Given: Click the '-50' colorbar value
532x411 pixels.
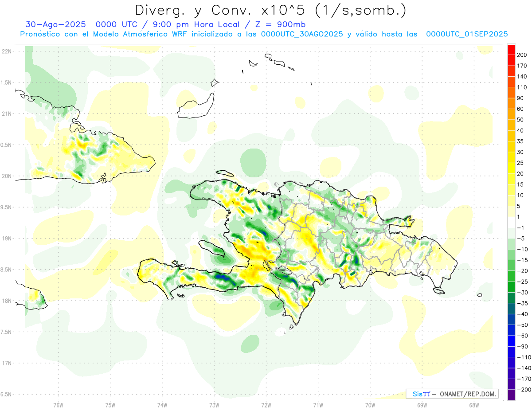Looking at the screenshot, I should 522,325.
